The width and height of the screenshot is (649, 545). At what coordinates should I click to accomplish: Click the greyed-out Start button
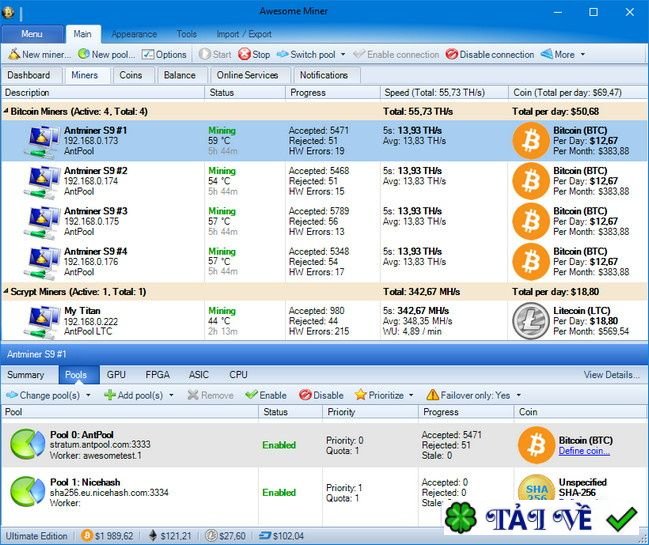[x=215, y=54]
